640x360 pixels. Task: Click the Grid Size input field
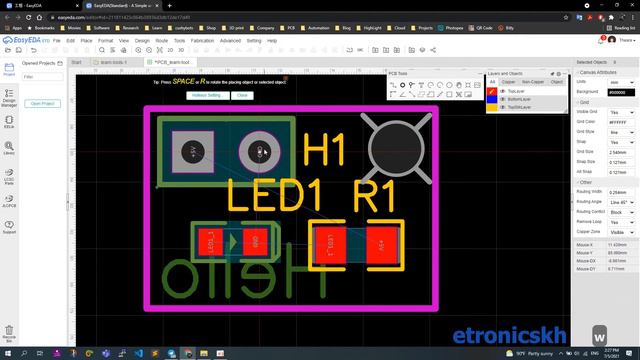tap(621, 152)
